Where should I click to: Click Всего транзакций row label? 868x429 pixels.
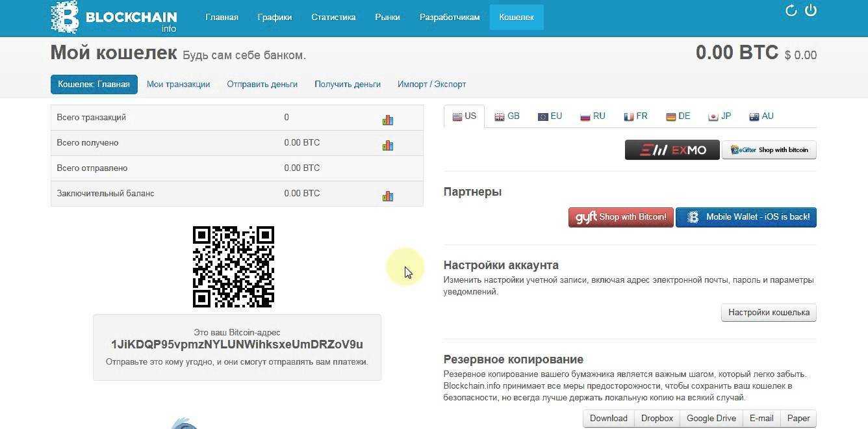pos(92,118)
